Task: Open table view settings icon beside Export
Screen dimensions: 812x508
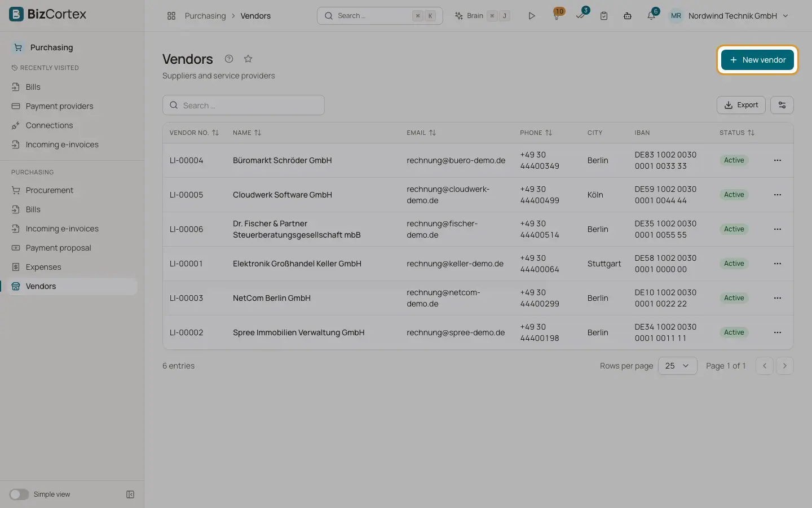Action: pyautogui.click(x=782, y=105)
